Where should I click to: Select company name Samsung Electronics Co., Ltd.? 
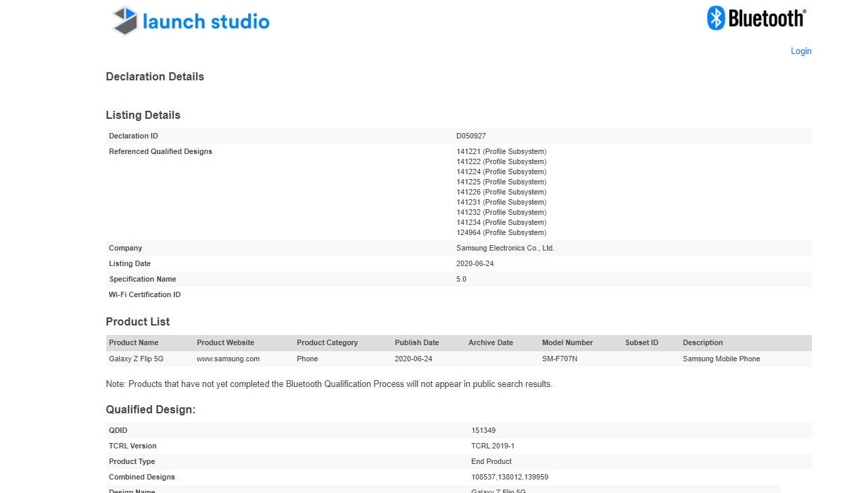pos(506,249)
